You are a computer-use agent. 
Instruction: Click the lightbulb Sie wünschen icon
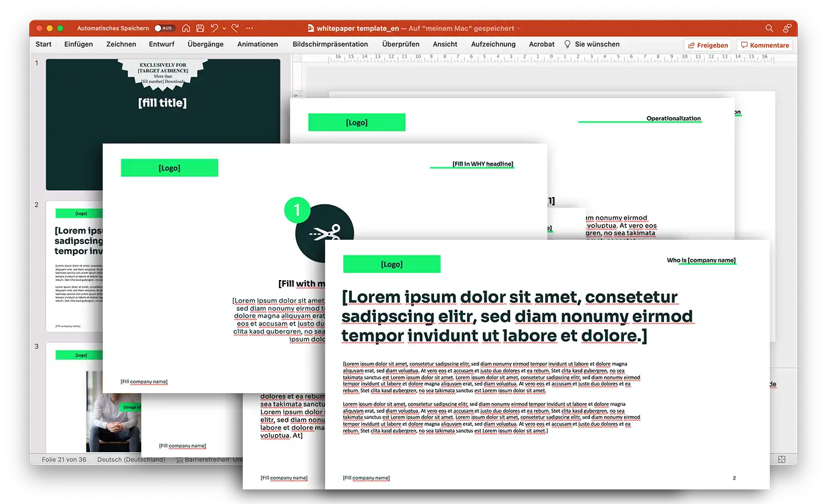click(567, 44)
